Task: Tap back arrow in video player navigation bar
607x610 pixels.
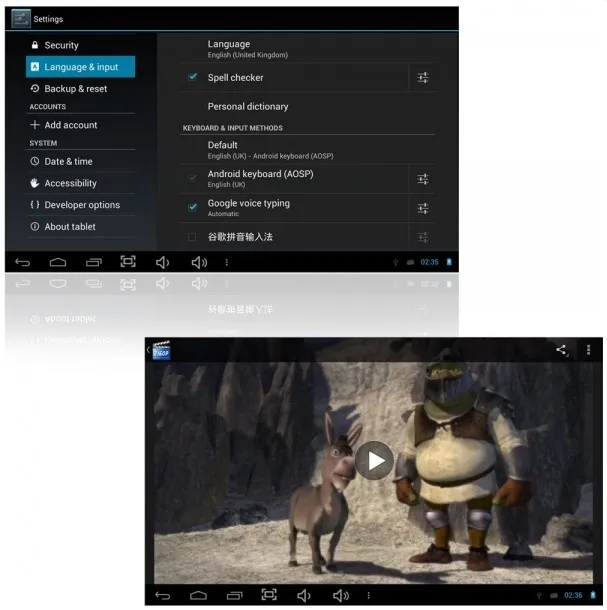Action: (163, 596)
